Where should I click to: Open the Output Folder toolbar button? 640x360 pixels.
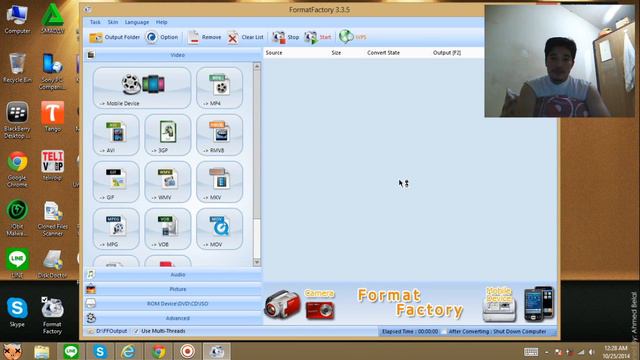(x=115, y=37)
